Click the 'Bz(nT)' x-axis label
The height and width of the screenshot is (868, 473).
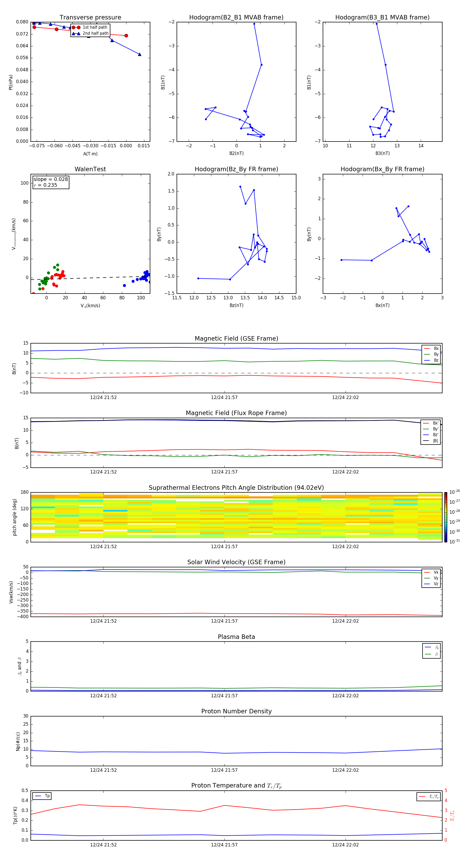point(236,305)
